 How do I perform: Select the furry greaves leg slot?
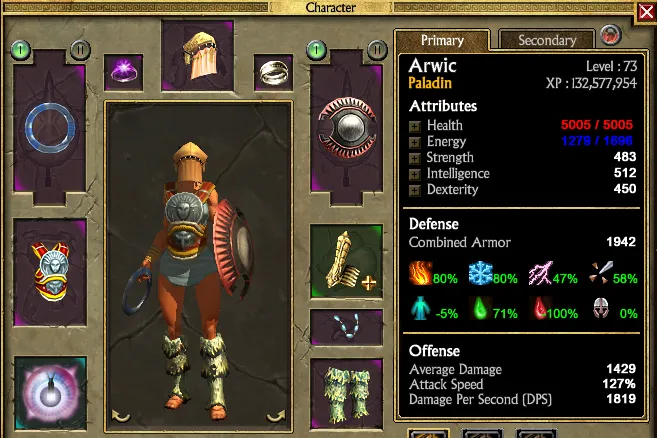(x=347, y=394)
